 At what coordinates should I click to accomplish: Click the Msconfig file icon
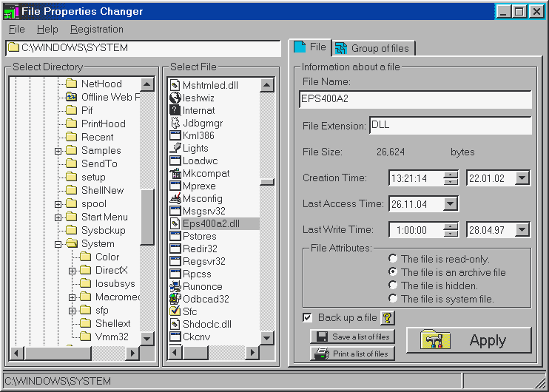175,198
